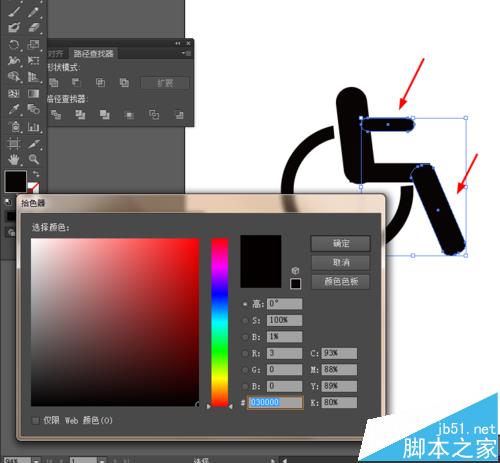Screen dimensions: 500x463
Task: Click the Stroke none swatch
Action: [x=33, y=187]
